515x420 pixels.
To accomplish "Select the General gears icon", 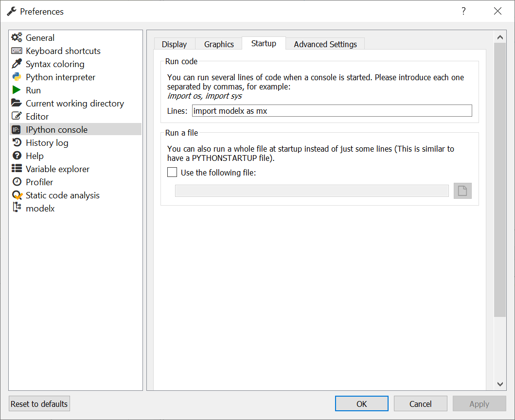I will point(17,37).
